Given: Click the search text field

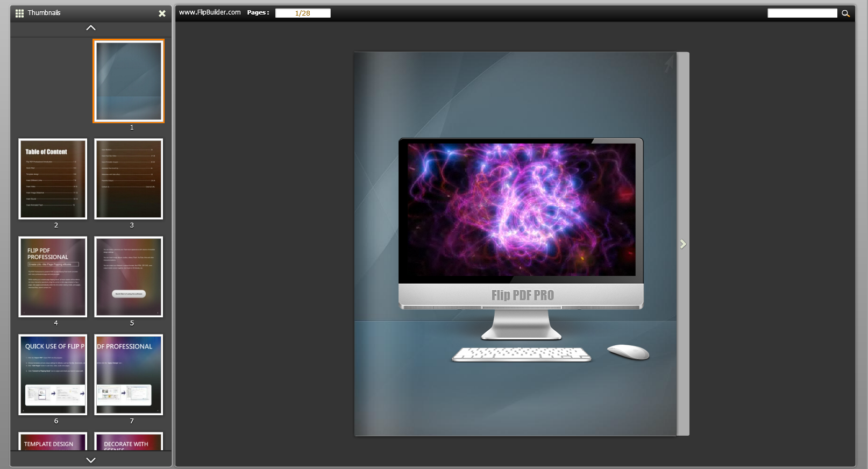Looking at the screenshot, I should 802,13.
